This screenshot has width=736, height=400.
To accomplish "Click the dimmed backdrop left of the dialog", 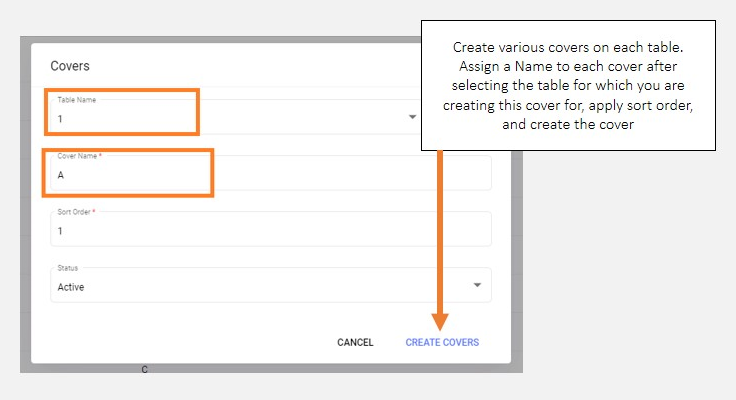I will pyautogui.click(x=26, y=200).
